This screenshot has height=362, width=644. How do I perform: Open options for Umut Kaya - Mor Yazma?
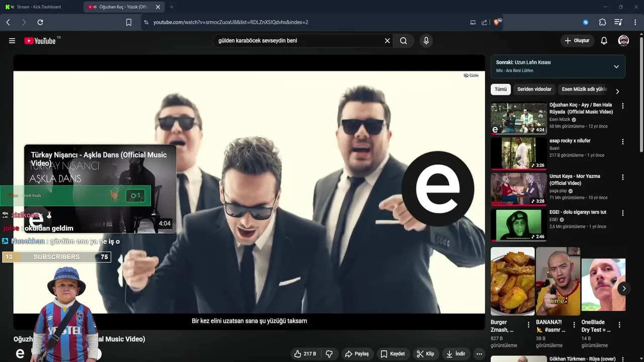(x=623, y=177)
